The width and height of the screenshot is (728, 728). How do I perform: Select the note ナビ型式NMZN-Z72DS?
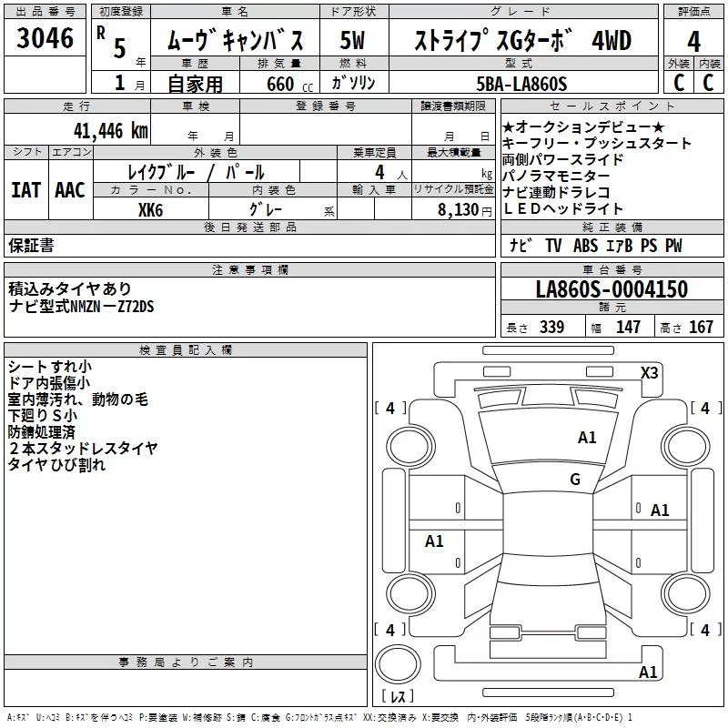81,306
